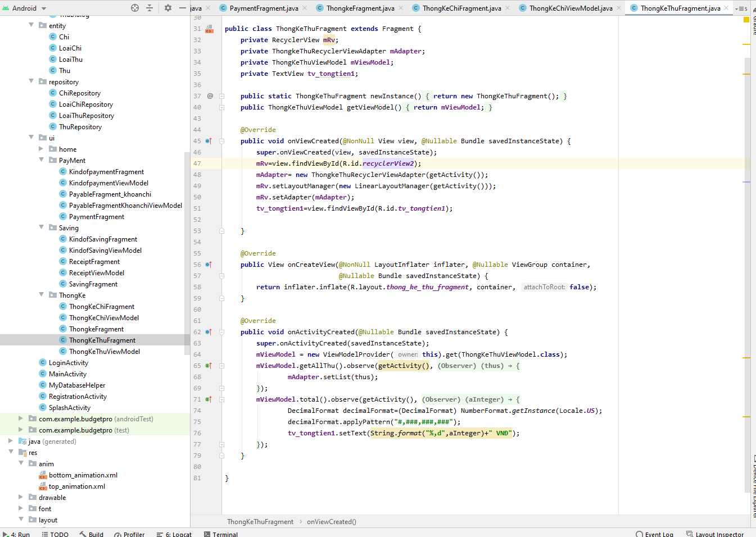Open the Layout Inspector
Viewport: 756px width, 537px height.
pos(715,534)
